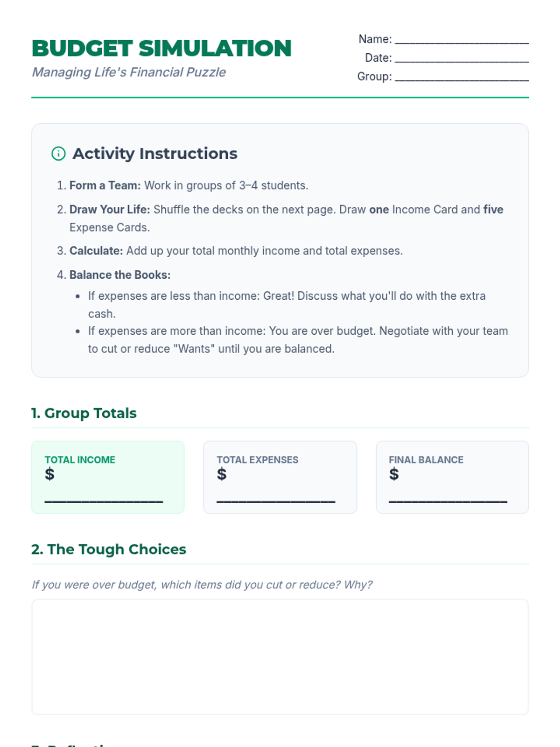Image resolution: width=560 pixels, height=747 pixels.
Task: Click the '1. Group Totals' section heading
Action: 84,413
